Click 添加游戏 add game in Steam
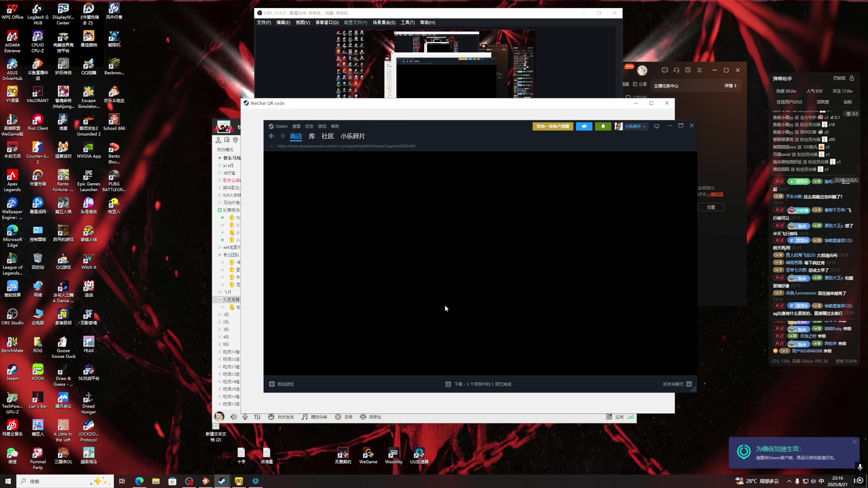The image size is (868, 488). [x=282, y=384]
